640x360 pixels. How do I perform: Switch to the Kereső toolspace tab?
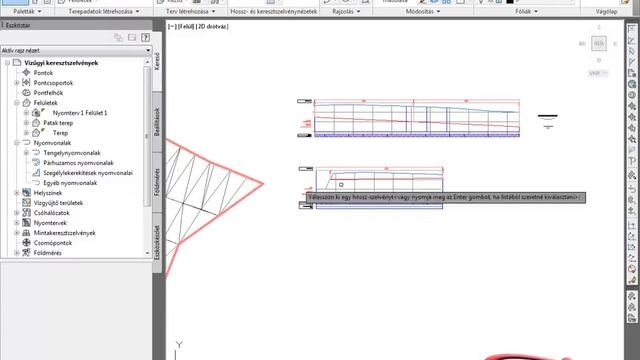(157, 61)
